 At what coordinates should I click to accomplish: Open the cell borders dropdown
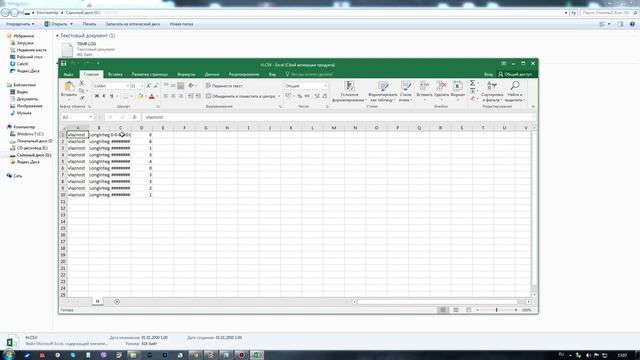click(131, 96)
